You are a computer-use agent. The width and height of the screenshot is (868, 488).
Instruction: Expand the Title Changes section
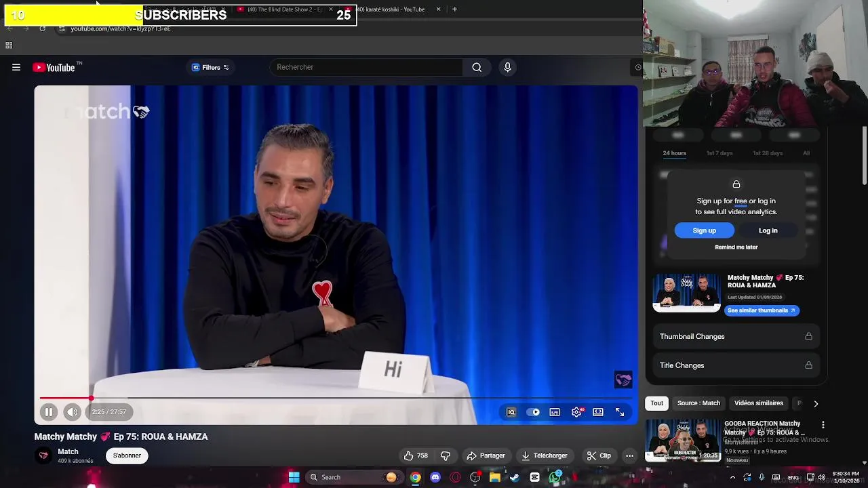click(736, 365)
